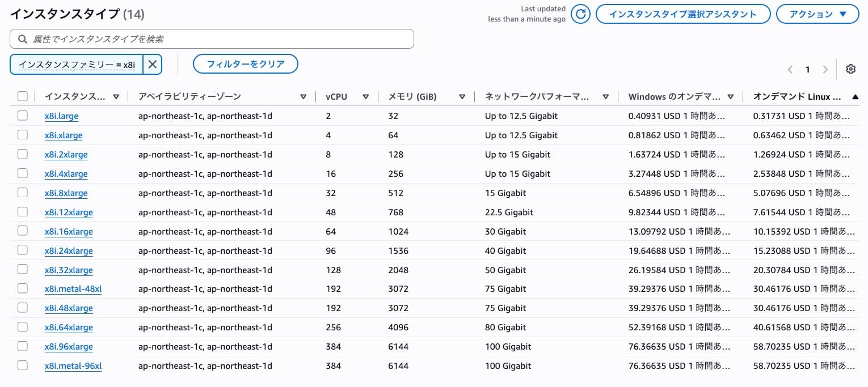Select page number 1 in pagination
This screenshot has width=868, height=387.
coord(807,70)
